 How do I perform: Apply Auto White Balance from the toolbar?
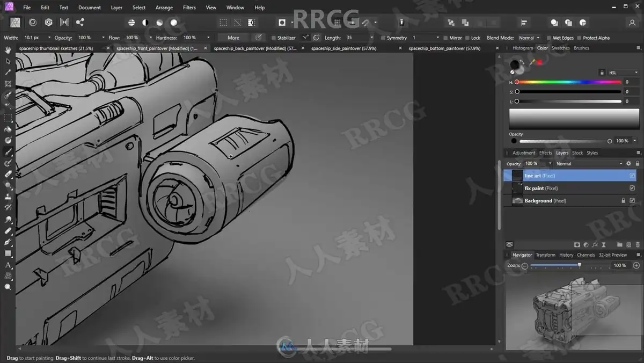coord(174,23)
